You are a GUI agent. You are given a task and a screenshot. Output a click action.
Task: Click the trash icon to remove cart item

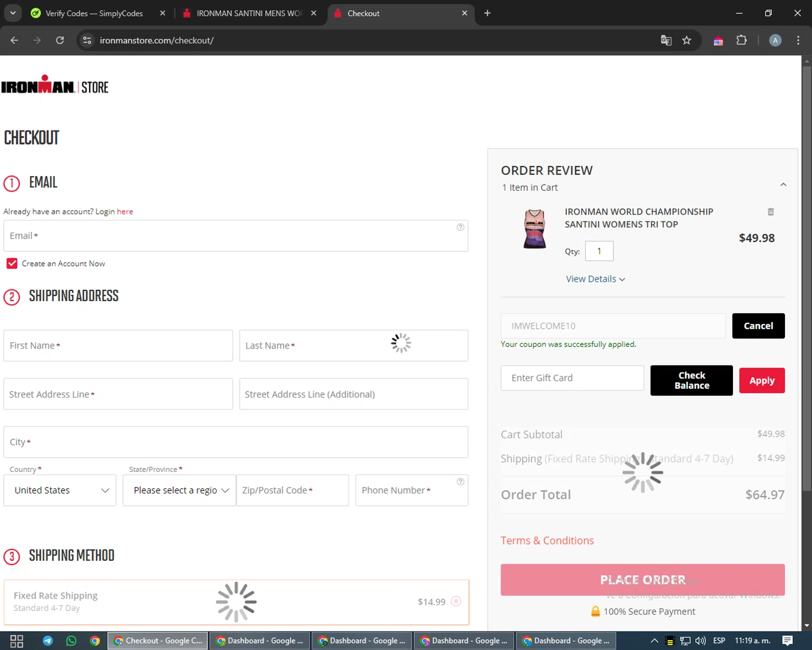[x=770, y=212]
